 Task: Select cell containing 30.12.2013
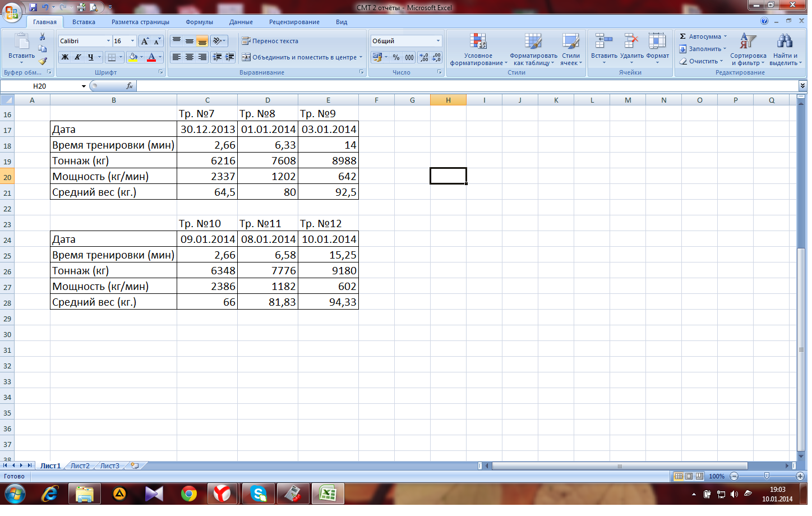207,130
